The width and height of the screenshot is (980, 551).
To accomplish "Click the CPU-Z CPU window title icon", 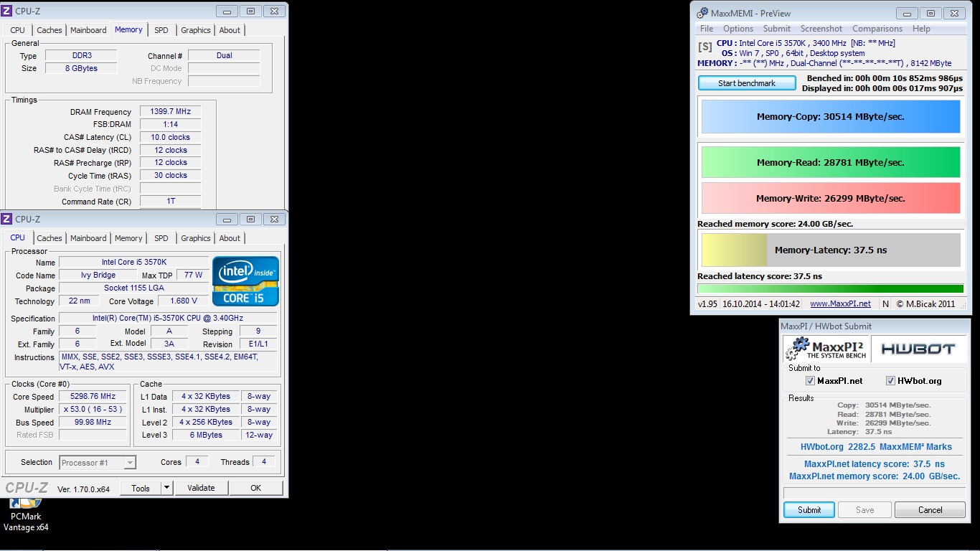I will pos(7,219).
